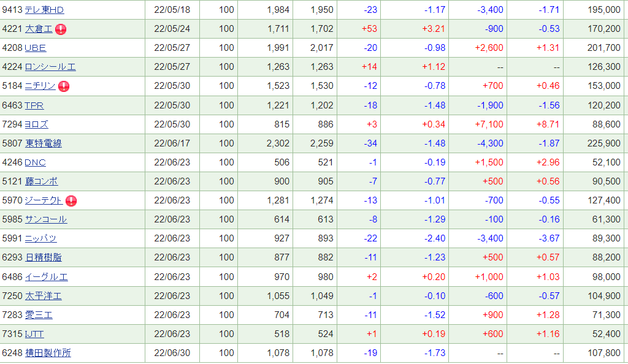Click the stock code 9413
The height and width of the screenshot is (364, 628).
click(x=12, y=10)
